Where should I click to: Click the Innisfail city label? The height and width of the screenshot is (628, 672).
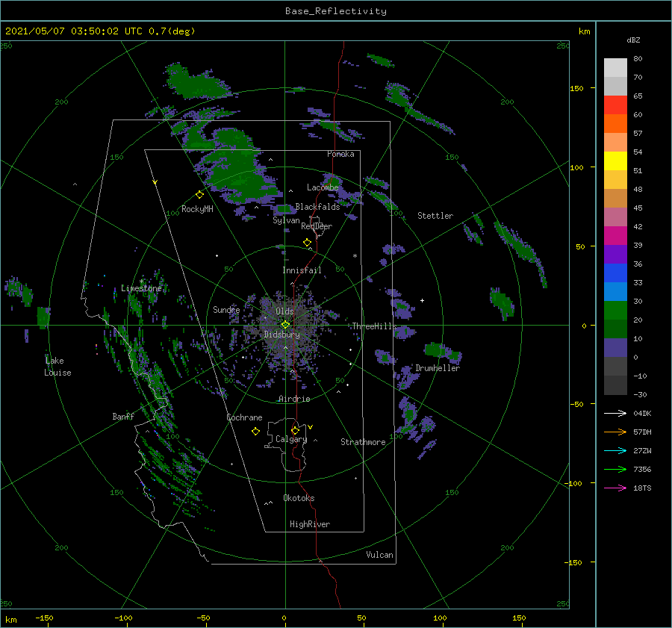[302, 270]
